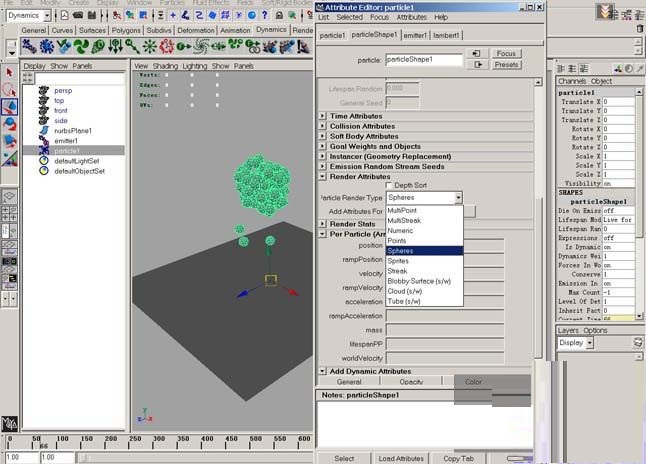The height and width of the screenshot is (464, 646).
Task: Click the red Turbulence field shelf icon
Action: click(x=167, y=46)
